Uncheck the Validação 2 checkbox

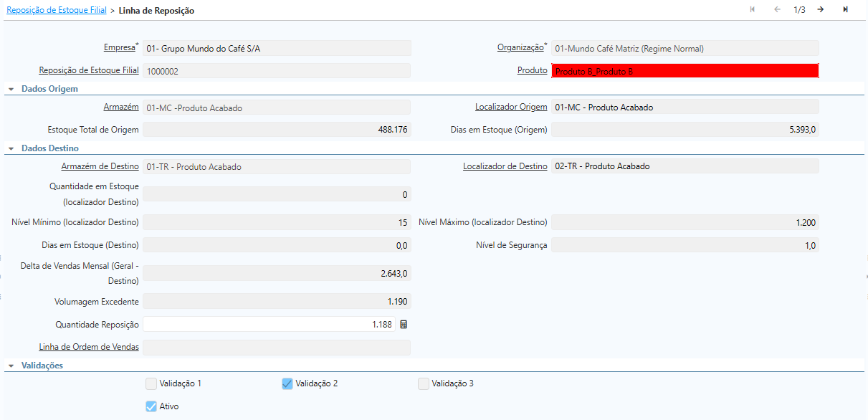point(287,383)
